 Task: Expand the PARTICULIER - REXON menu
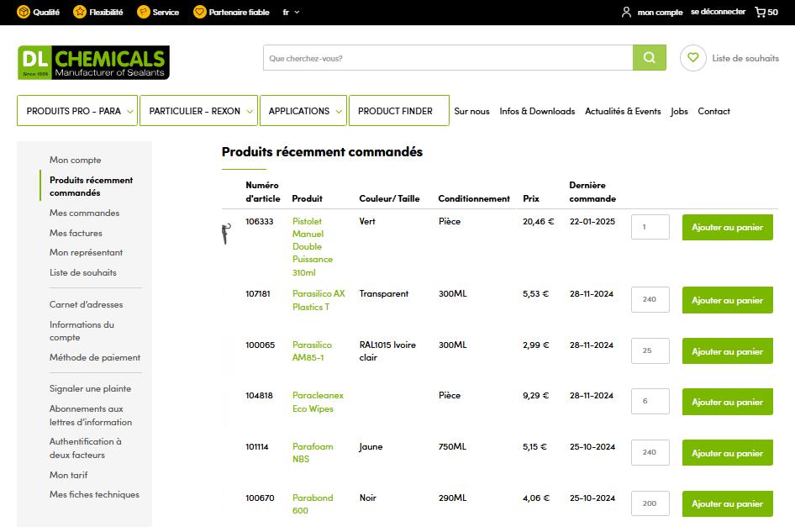198,111
